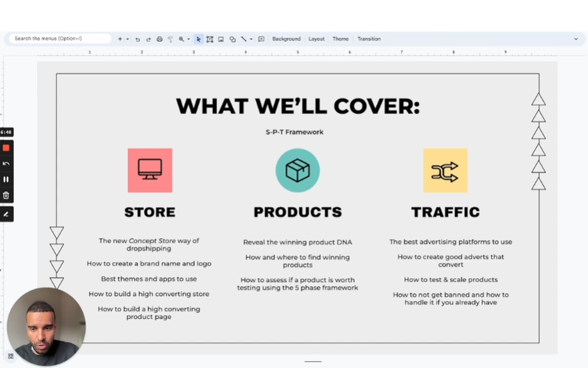Click the insert shape icon
This screenshot has width=588, height=368.
pos(232,39)
